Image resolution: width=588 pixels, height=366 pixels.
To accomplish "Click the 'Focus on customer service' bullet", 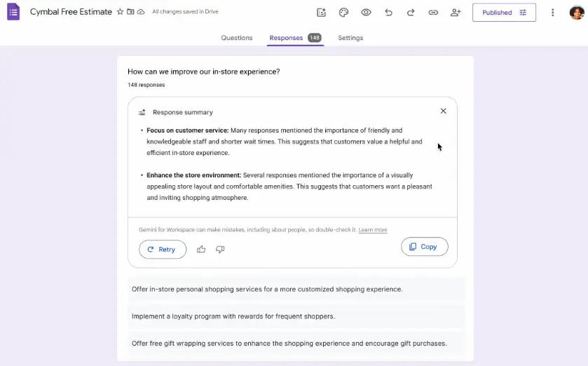I will point(285,142).
